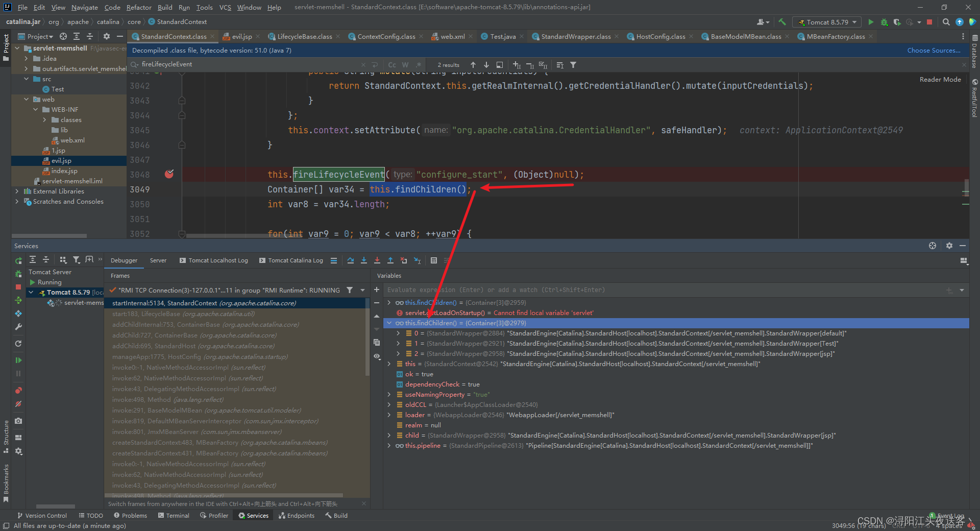The width and height of the screenshot is (980, 531).
Task: Expand the 'this = StandardContext@2542' variable
Action: 389,364
